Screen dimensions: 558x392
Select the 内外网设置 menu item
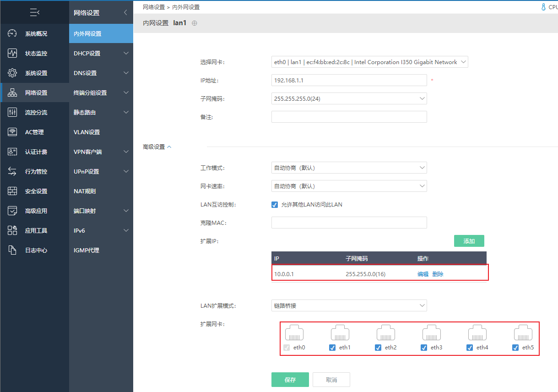point(101,33)
